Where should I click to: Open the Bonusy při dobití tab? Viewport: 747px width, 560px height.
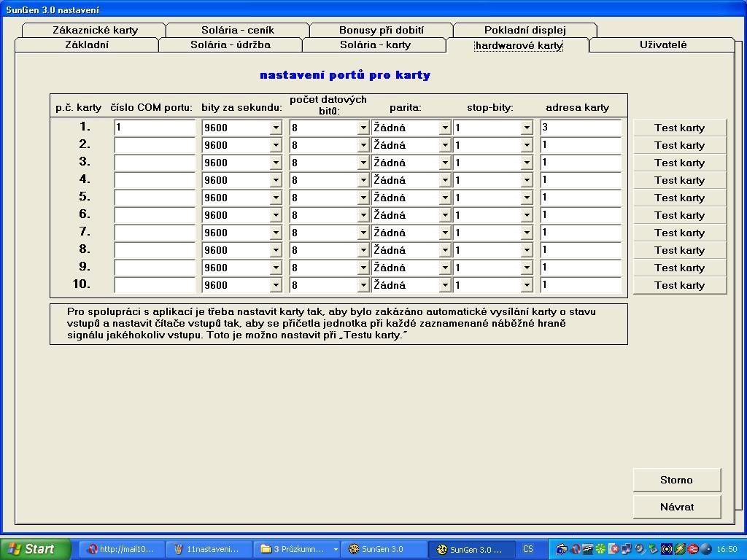coord(381,30)
